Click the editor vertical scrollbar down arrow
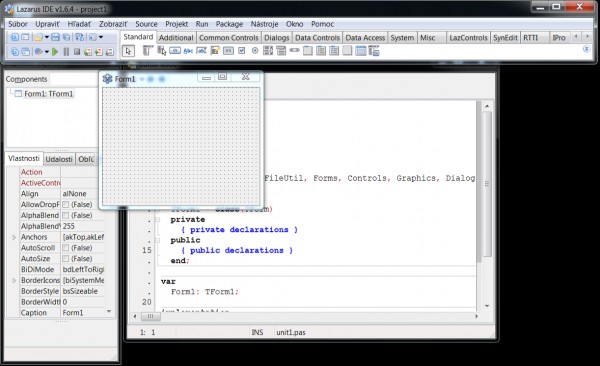600x366 pixels. pos(487,306)
